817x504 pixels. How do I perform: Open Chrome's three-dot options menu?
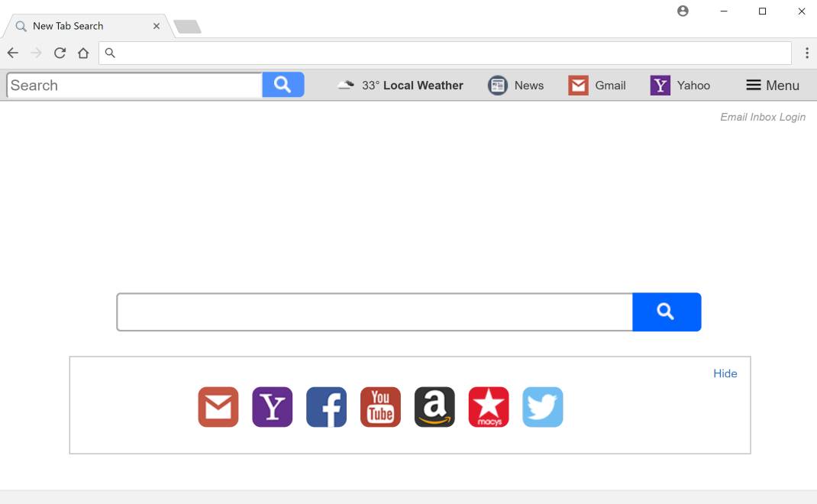[806, 53]
